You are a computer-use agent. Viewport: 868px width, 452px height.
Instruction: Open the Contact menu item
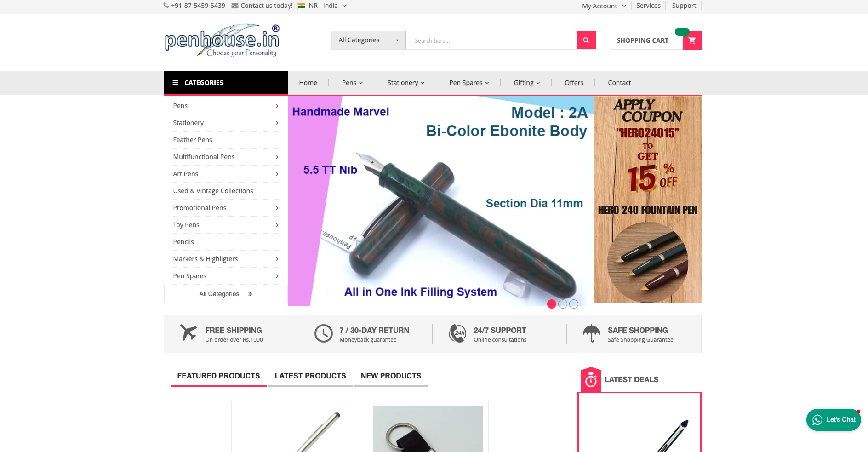(619, 83)
